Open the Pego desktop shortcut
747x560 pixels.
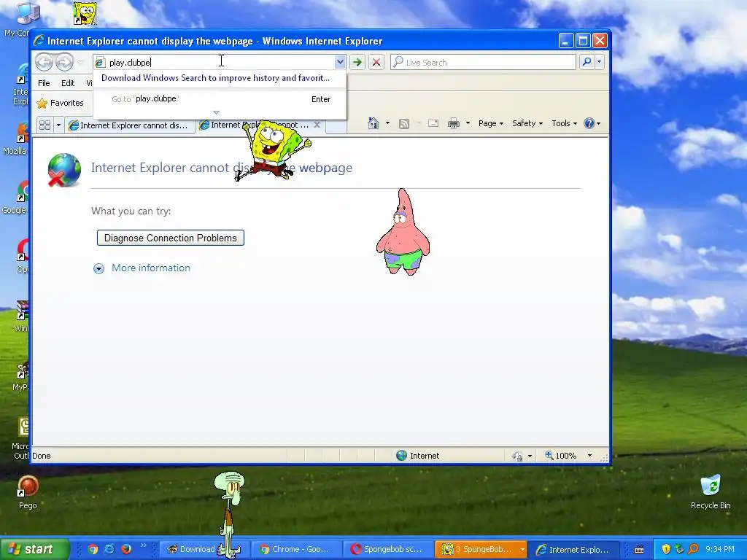tap(28, 492)
